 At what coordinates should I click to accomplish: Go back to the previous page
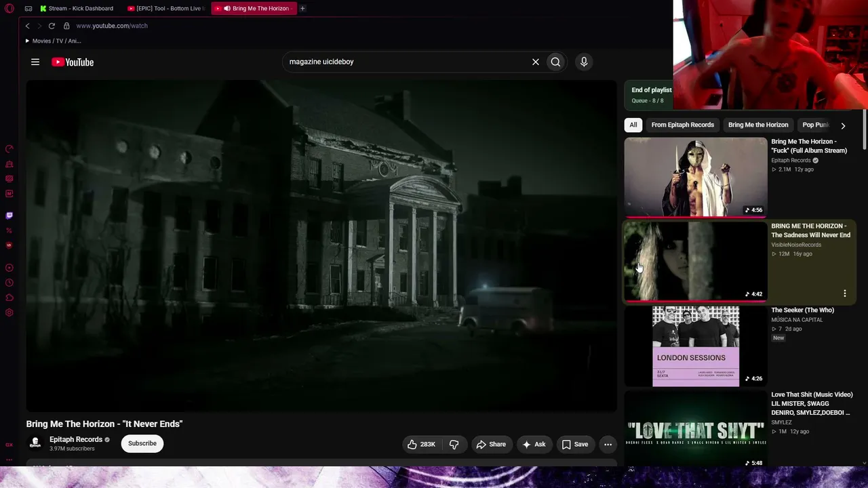28,26
